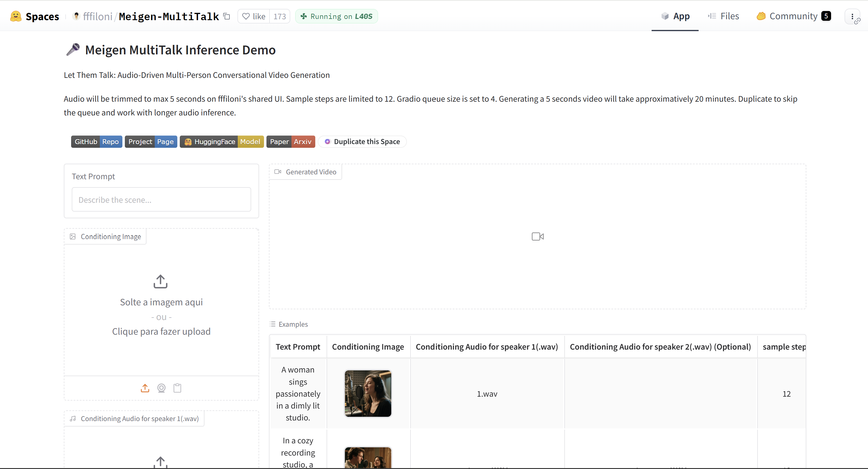This screenshot has height=469, width=868.
Task: Open the Community tab
Action: pyautogui.click(x=794, y=16)
